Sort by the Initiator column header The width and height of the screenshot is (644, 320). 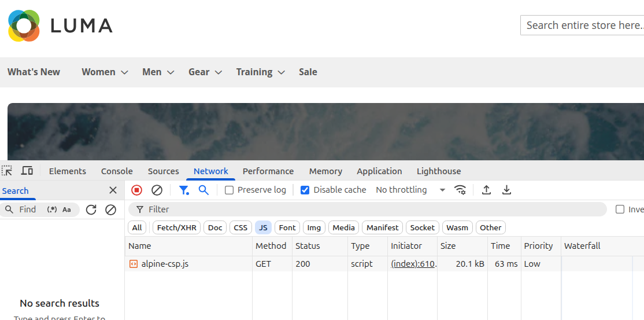tap(412, 246)
